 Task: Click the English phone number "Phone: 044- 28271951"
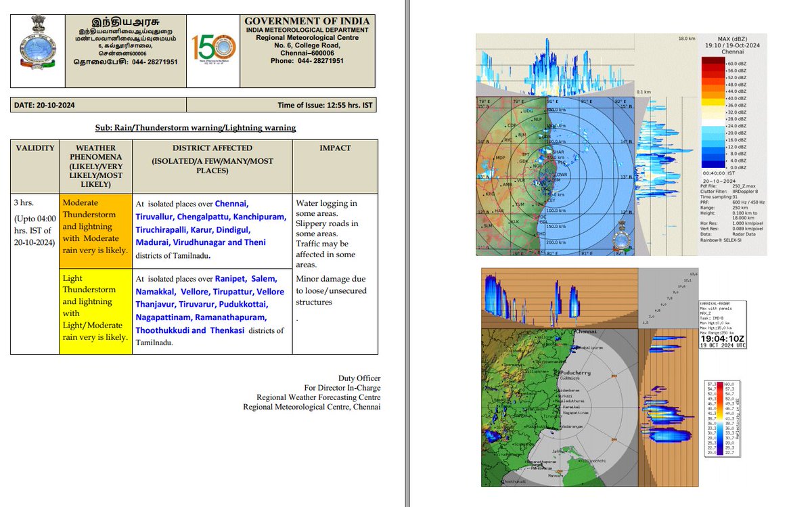tap(307, 61)
